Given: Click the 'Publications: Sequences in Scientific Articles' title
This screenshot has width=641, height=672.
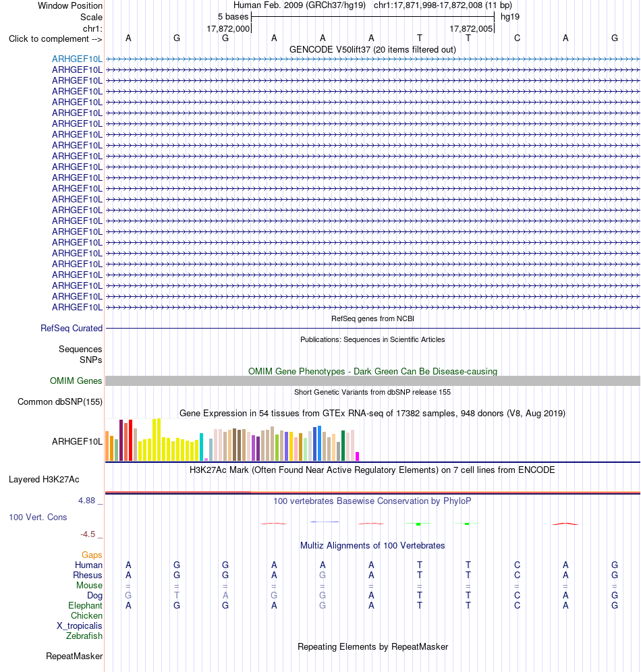Looking at the screenshot, I should click(x=372, y=339).
